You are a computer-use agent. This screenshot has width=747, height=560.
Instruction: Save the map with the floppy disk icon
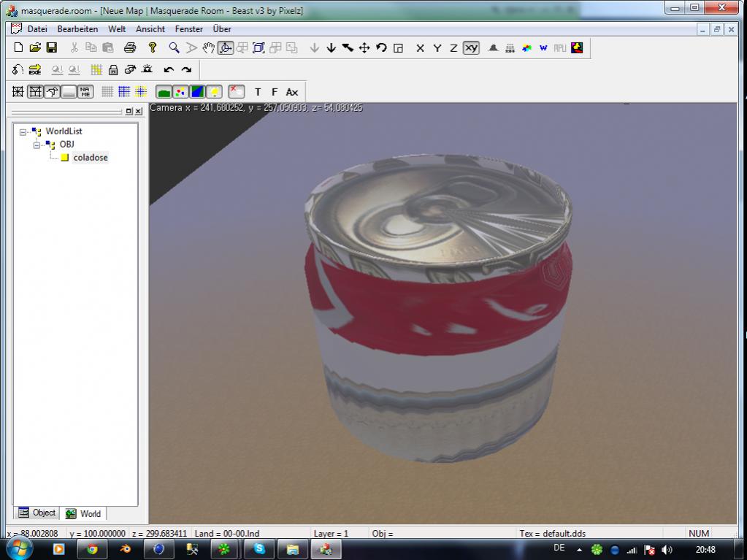click(x=52, y=48)
